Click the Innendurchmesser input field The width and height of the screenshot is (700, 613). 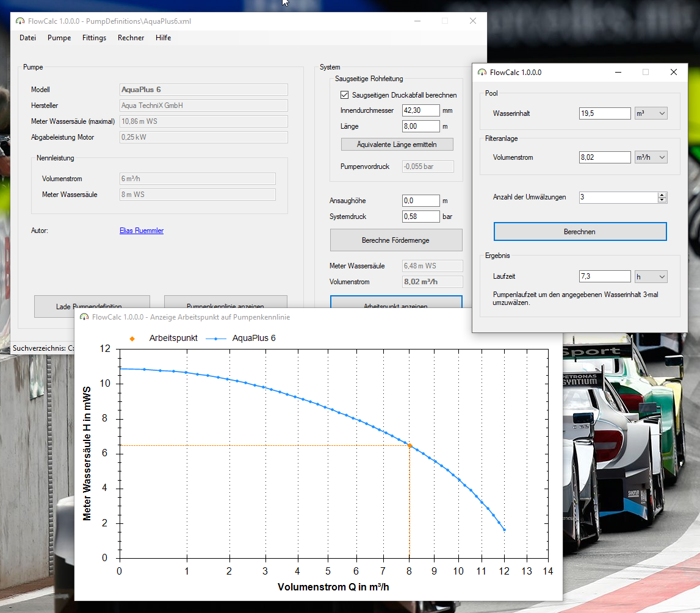(x=421, y=110)
